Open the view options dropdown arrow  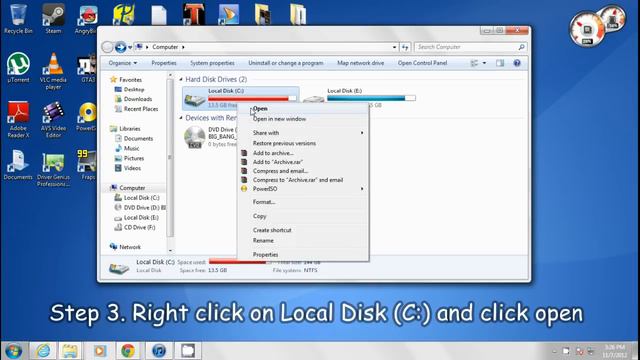coord(484,63)
